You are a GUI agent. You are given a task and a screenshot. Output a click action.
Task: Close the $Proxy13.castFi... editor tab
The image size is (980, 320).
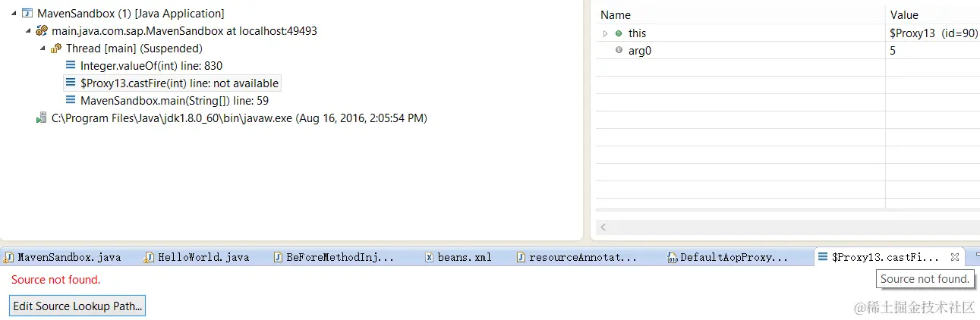[955, 257]
